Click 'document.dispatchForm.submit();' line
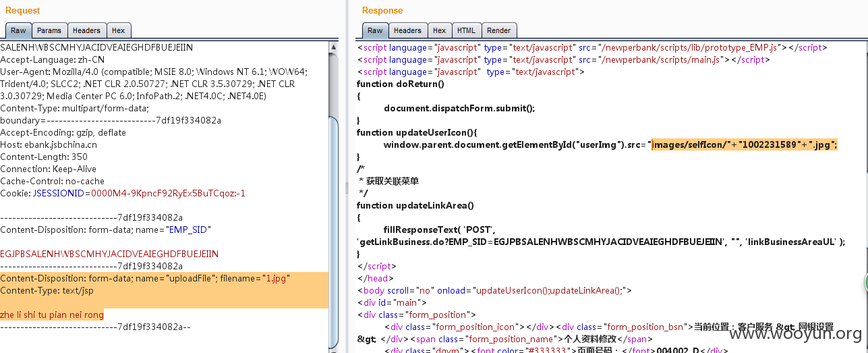The image size is (868, 353). pos(459,108)
